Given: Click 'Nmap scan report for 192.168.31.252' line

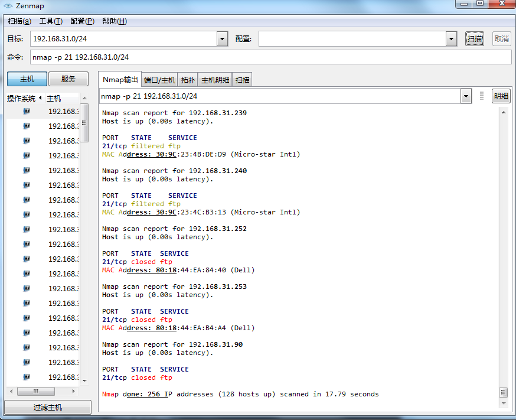Looking at the screenshot, I should point(174,229).
